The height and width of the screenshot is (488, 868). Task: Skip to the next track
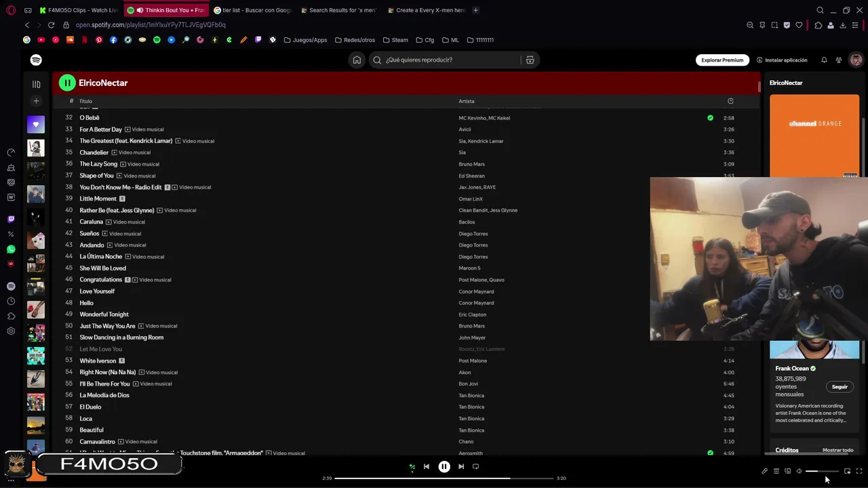click(461, 466)
